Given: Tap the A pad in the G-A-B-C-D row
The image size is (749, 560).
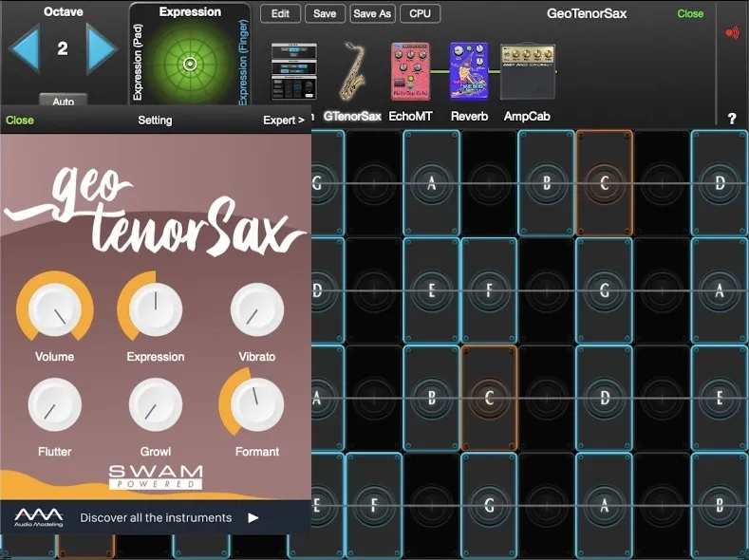Looking at the screenshot, I should pyautogui.click(x=431, y=183).
